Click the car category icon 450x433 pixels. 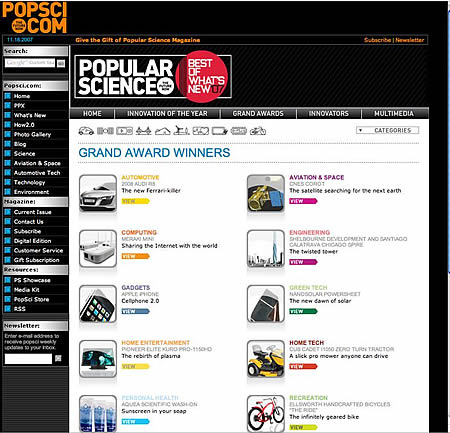(x=86, y=131)
